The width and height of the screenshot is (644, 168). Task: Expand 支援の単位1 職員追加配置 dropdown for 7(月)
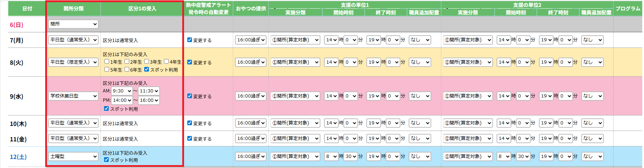pos(420,40)
